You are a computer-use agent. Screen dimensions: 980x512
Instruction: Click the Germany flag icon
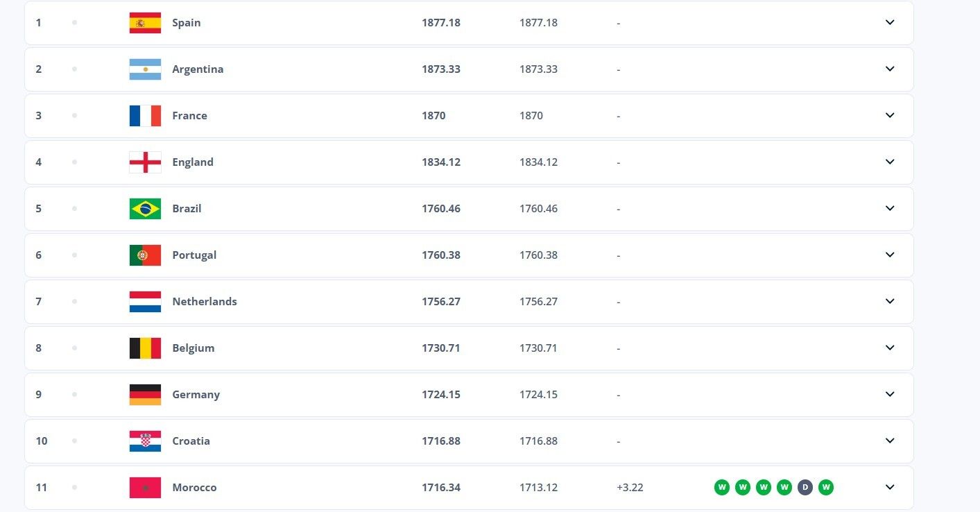pos(145,395)
